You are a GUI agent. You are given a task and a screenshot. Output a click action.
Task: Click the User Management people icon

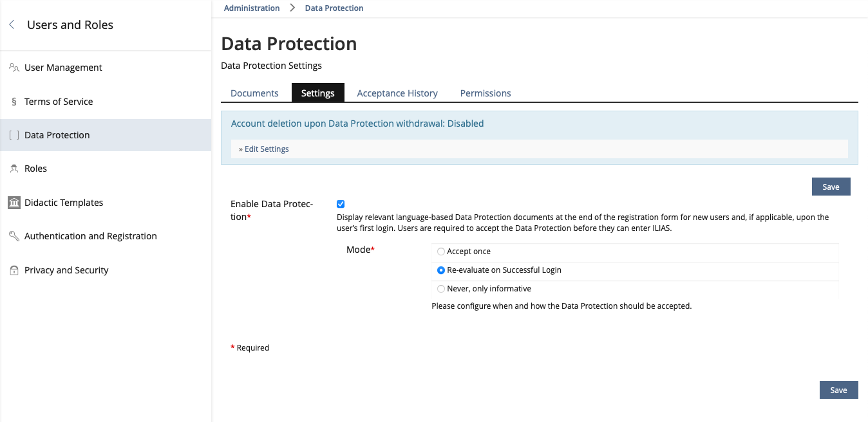point(14,68)
